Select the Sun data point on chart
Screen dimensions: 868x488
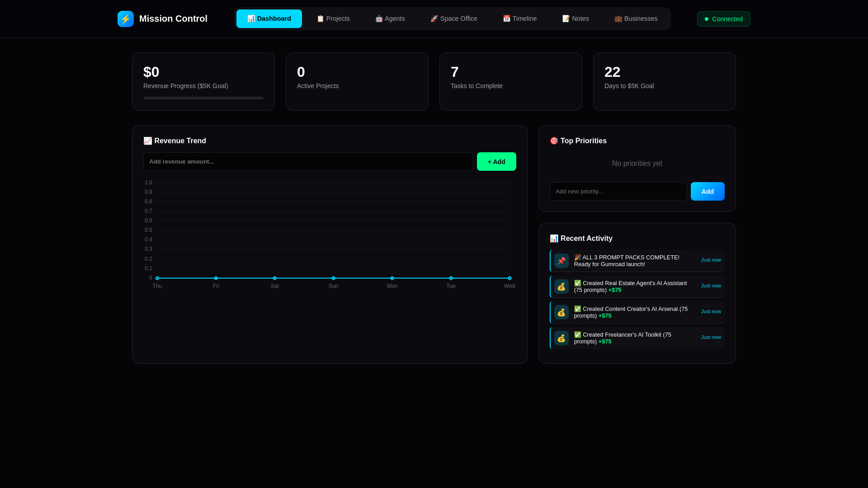click(x=334, y=278)
